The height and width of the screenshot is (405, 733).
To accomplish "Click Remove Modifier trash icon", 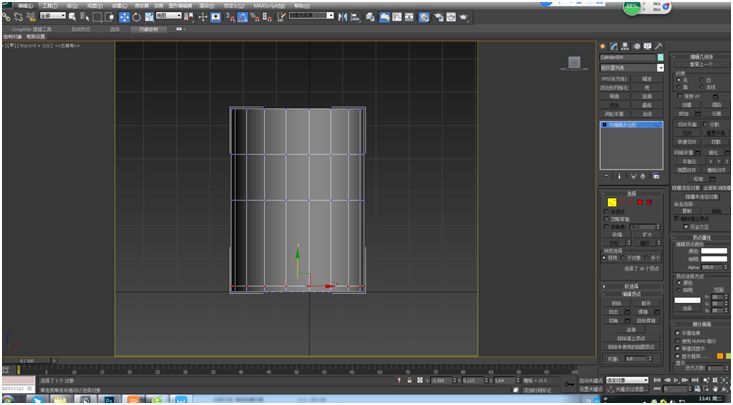I will tap(642, 176).
